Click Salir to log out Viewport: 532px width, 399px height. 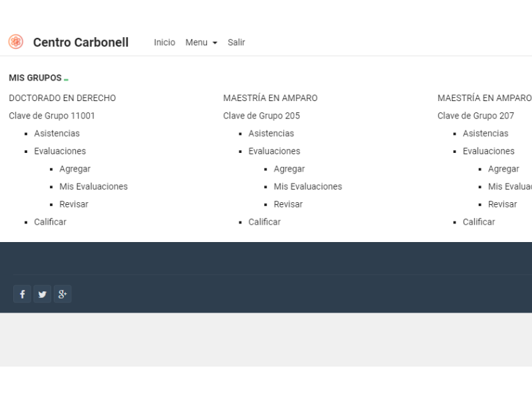[236, 43]
